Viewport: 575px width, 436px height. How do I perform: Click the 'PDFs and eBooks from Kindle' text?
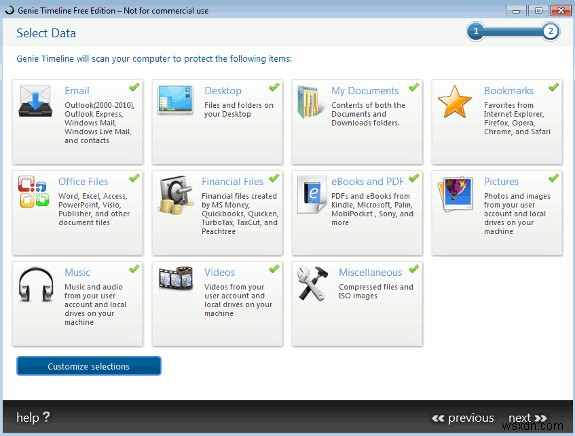point(372,209)
